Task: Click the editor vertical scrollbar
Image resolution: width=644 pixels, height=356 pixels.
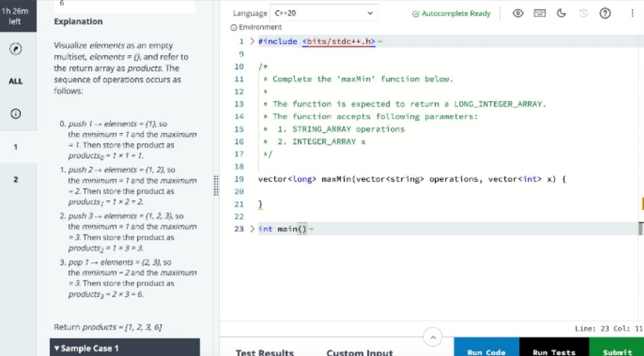Action: (640, 229)
